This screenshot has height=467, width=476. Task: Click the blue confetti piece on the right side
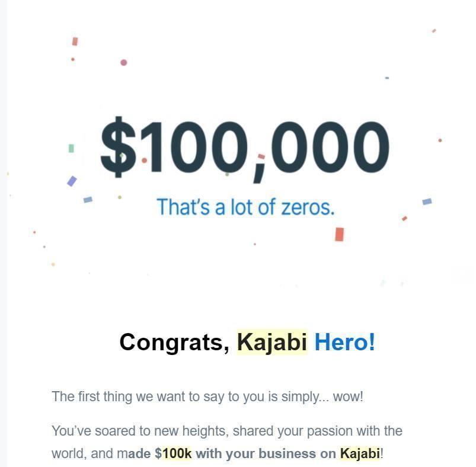(x=427, y=201)
